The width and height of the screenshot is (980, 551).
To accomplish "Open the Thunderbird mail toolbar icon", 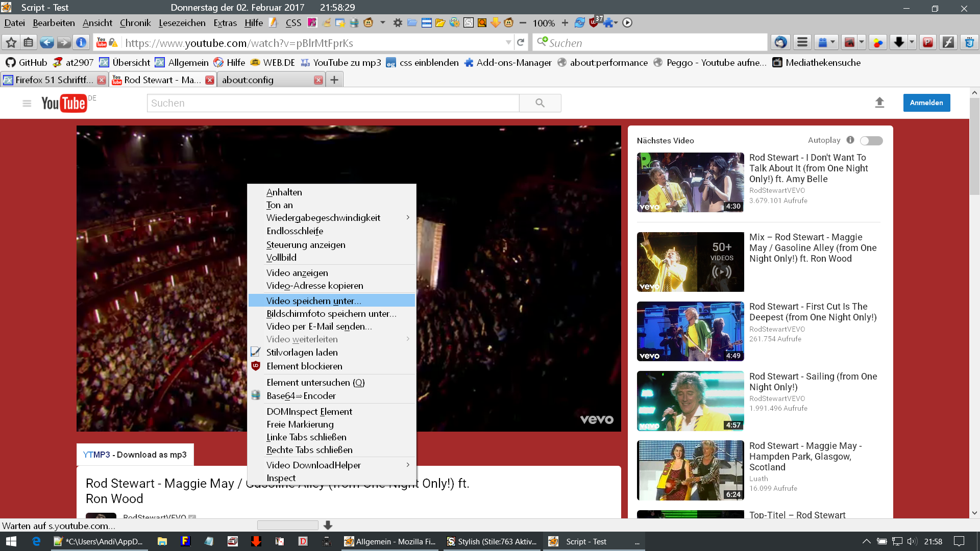I will [x=780, y=43].
